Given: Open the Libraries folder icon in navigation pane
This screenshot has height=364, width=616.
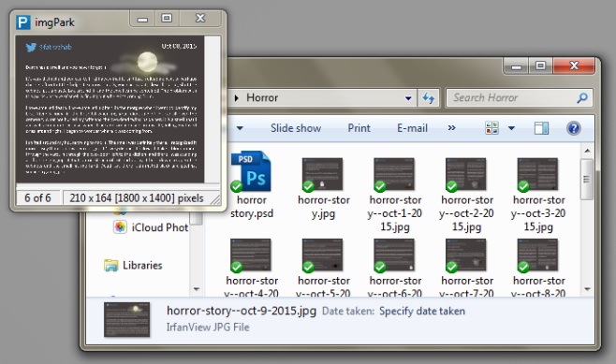Looking at the screenshot, I should (111, 266).
